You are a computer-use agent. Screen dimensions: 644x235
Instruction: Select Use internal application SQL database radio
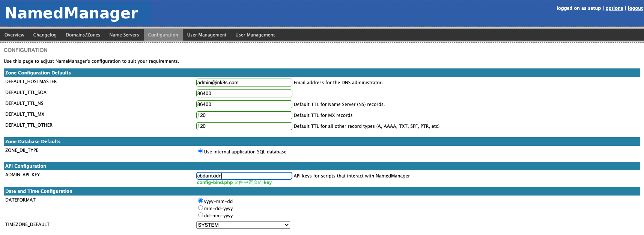200,151
